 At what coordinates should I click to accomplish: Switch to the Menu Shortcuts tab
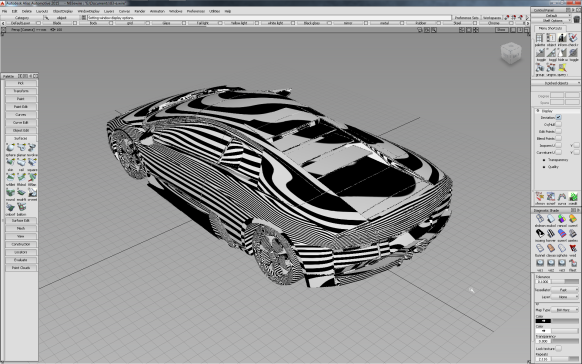coord(550,28)
